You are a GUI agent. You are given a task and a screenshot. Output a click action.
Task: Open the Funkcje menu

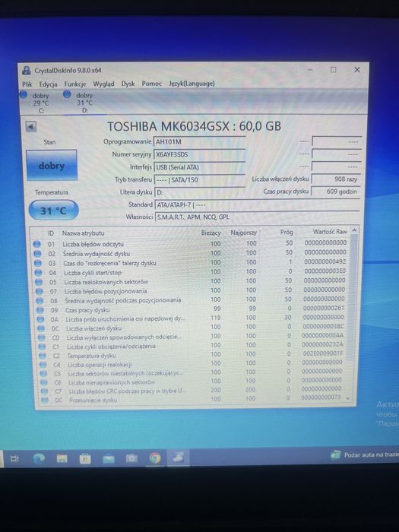[x=75, y=84]
